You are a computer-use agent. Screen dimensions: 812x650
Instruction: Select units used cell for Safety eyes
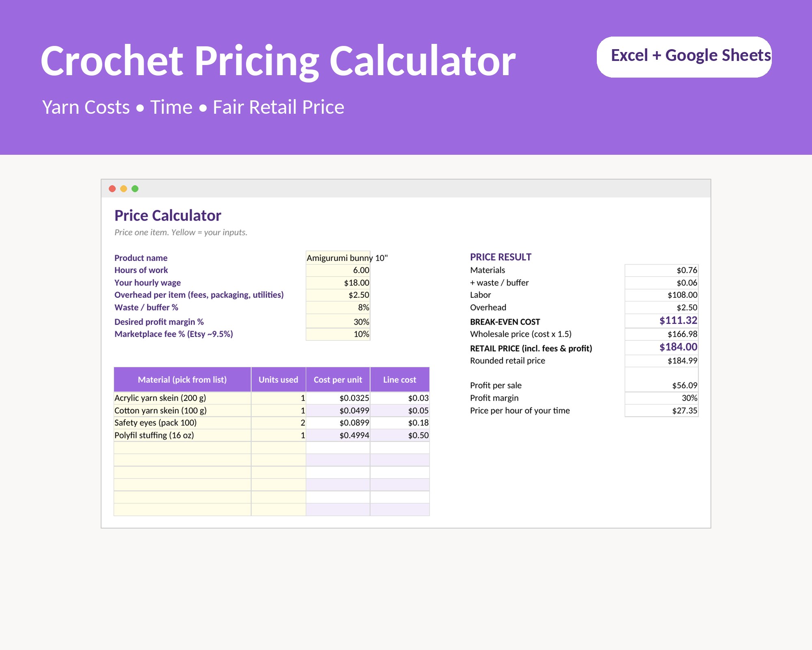[279, 423]
